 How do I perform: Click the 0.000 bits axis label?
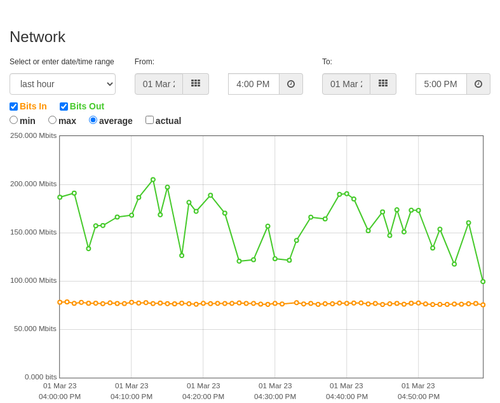(x=41, y=377)
